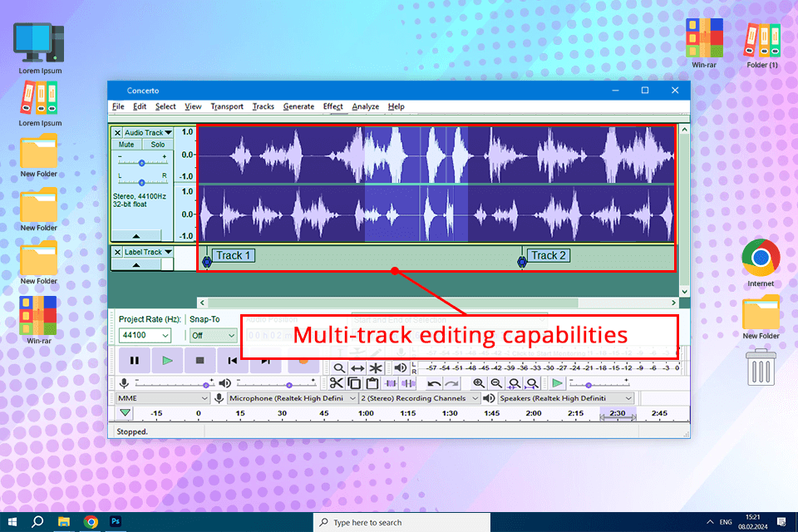This screenshot has width=798, height=532.
Task: Fit selection to window width icon
Action: pyautogui.click(x=515, y=383)
